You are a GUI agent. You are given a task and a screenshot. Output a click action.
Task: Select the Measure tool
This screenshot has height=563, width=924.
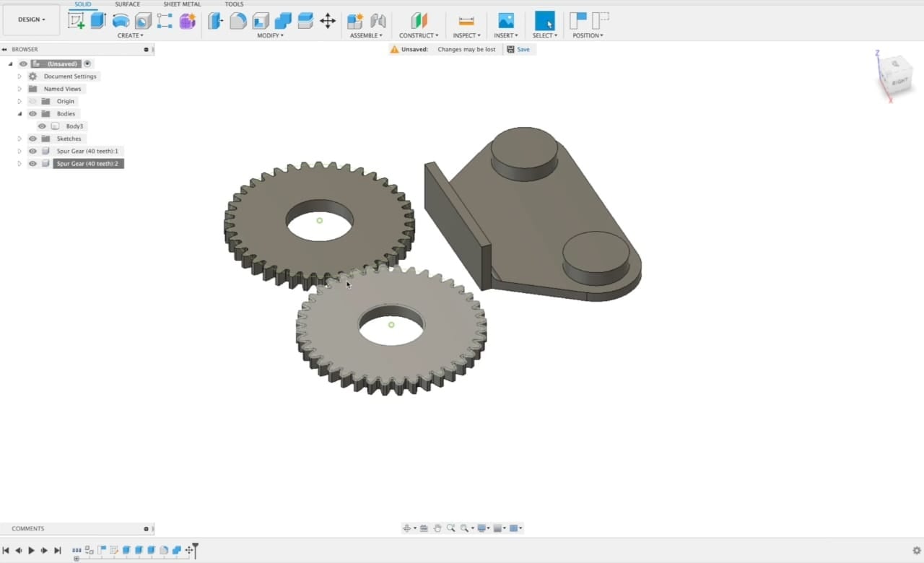[466, 21]
